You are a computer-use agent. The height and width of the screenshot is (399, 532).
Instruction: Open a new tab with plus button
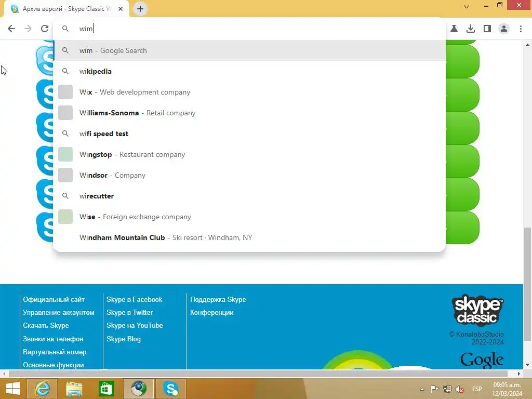click(140, 9)
